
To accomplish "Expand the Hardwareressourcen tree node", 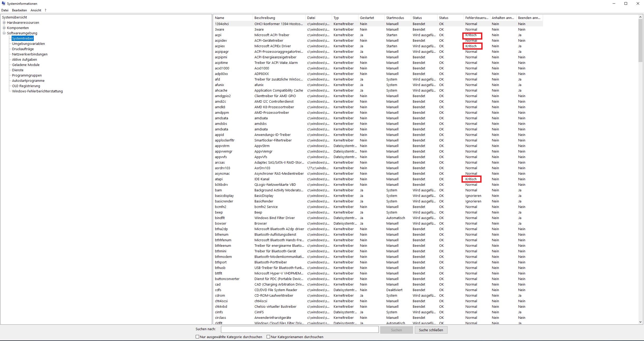I will (x=4, y=23).
